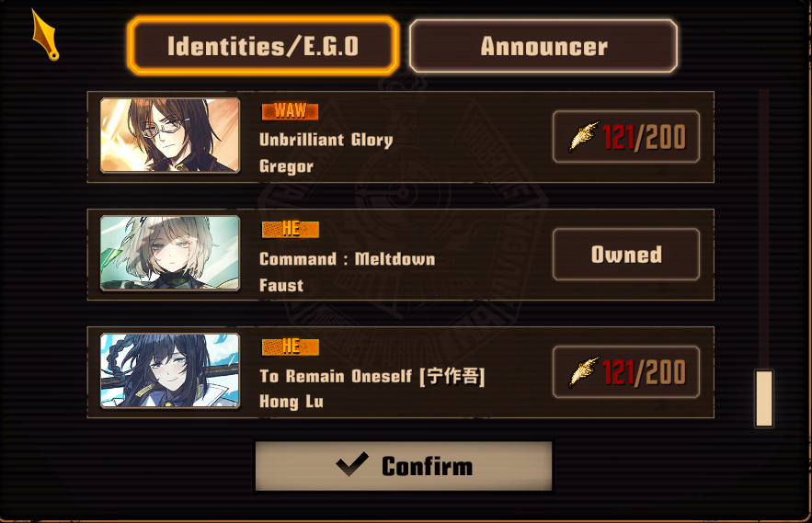Viewport: 812px width, 523px height.
Task: Click the list scrollbar handle
Action: (x=764, y=398)
